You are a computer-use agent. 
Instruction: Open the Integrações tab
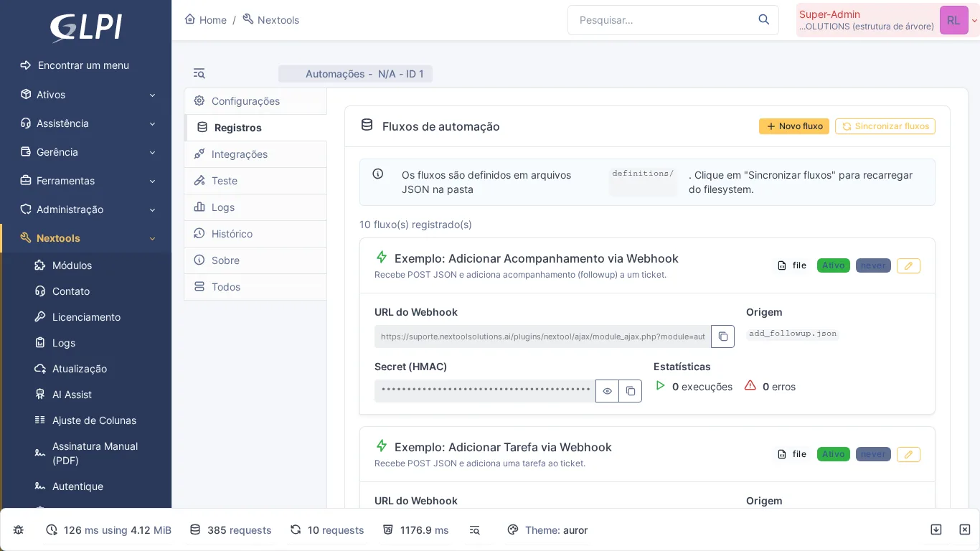239,154
